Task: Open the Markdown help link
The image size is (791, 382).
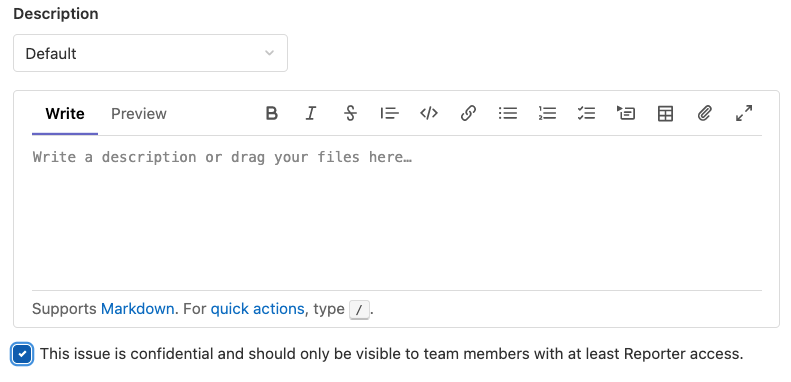Action: click(138, 308)
